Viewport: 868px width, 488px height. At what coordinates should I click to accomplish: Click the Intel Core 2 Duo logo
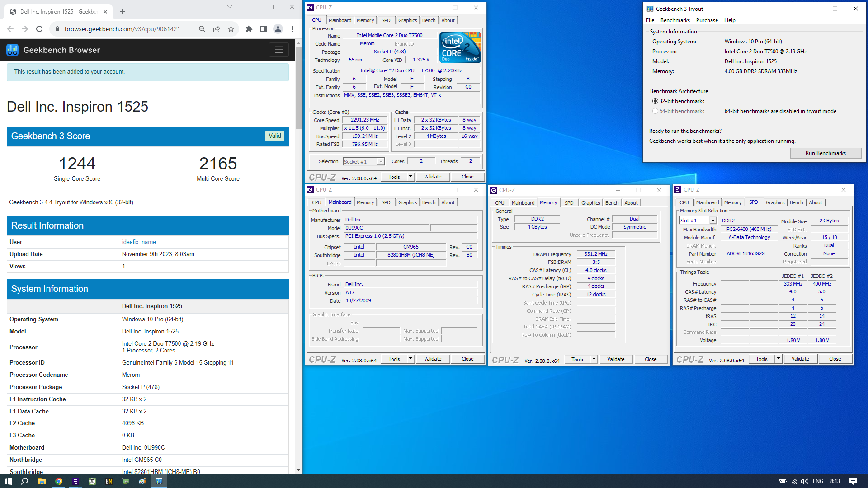pos(460,47)
